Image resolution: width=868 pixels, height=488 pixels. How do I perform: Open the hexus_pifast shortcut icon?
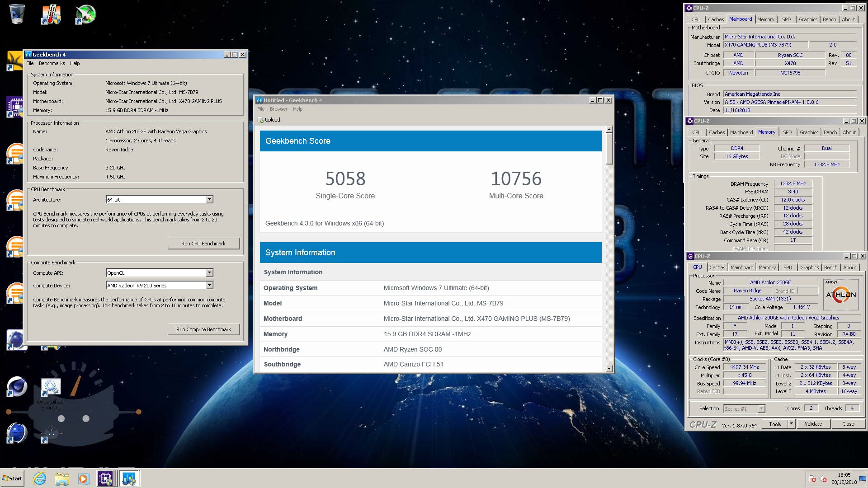51,387
